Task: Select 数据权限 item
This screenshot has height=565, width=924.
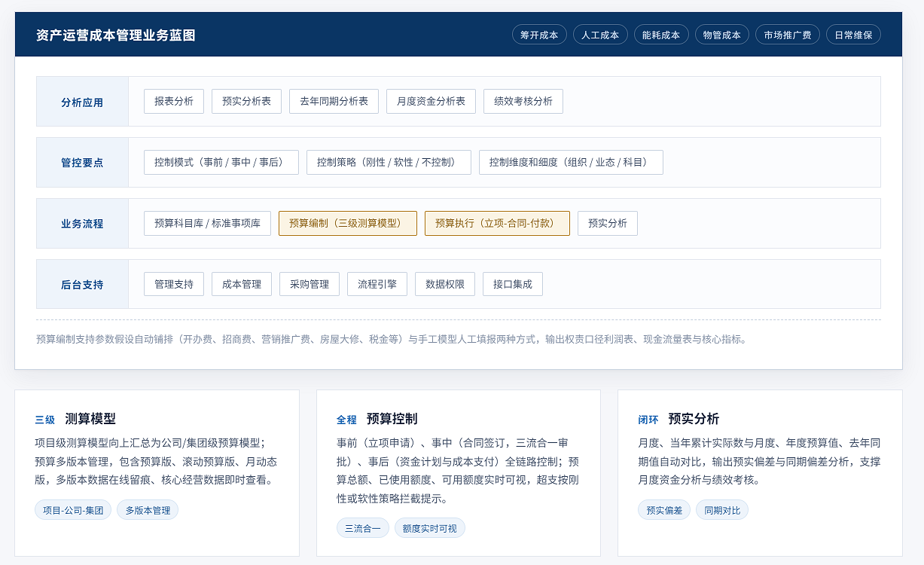Action: 445,284
